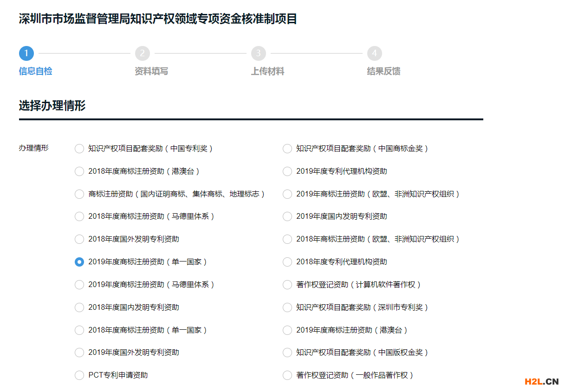Choose 2019年度专利代理机构资助 option
This screenshot has height=392, width=565.
coord(287,171)
